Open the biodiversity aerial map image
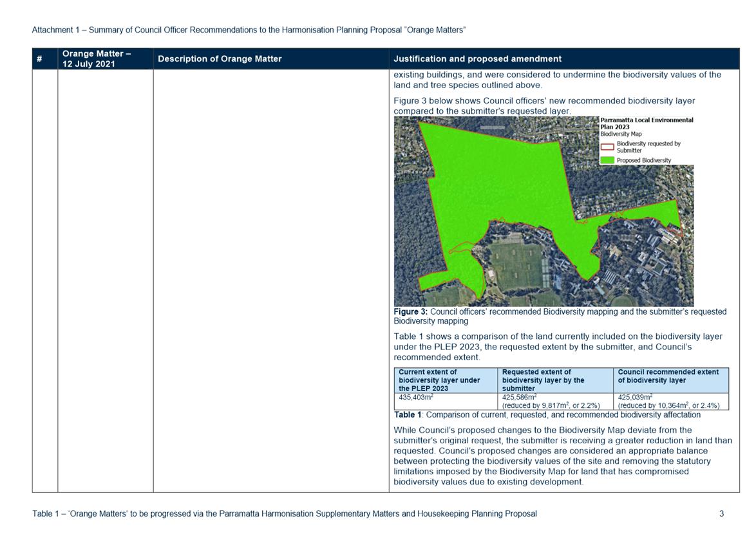 point(544,212)
